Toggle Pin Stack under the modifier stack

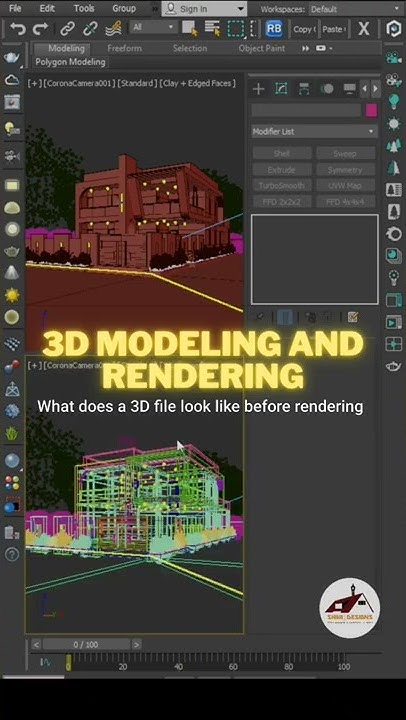click(259, 317)
